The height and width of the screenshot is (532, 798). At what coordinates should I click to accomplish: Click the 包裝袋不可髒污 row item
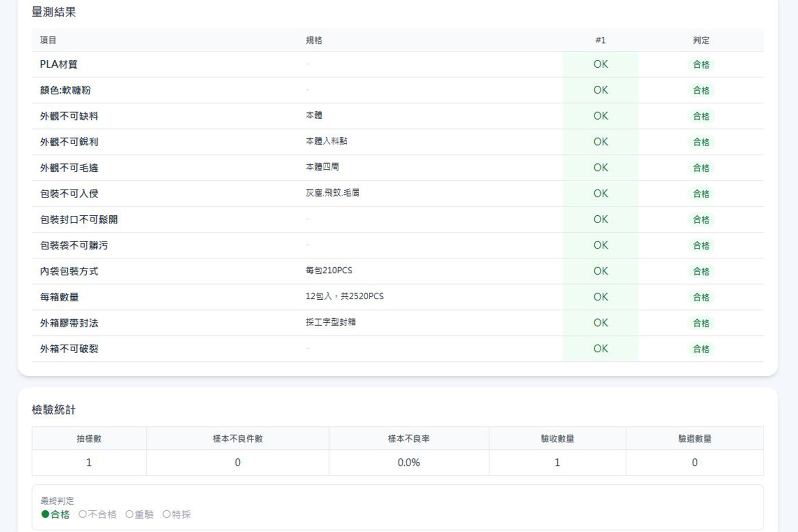(x=74, y=245)
